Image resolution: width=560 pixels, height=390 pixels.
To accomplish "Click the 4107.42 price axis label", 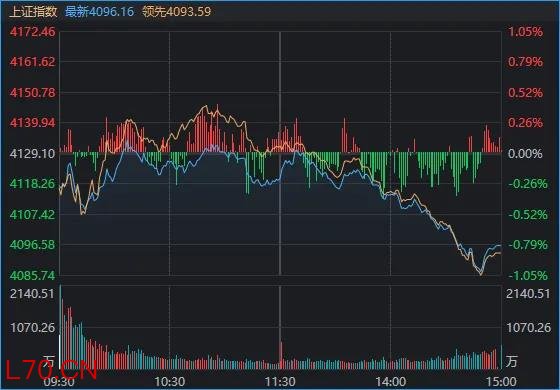I will tap(32, 215).
